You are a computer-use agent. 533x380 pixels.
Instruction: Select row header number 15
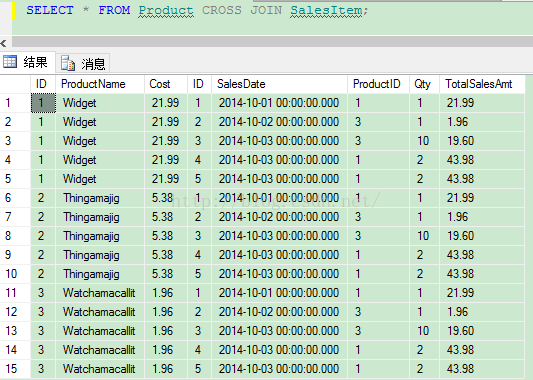(x=15, y=369)
